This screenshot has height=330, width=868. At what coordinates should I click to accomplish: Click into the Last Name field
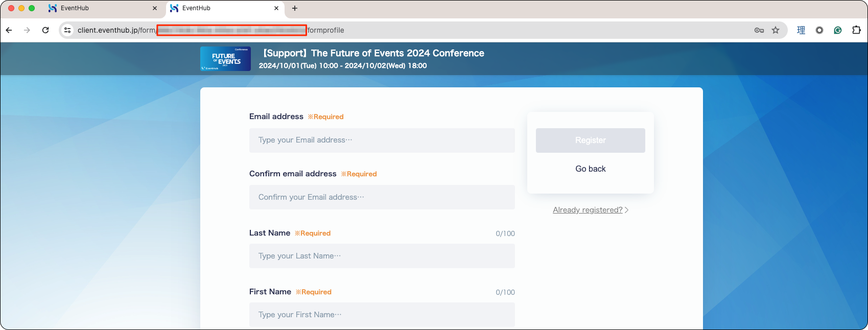point(382,256)
